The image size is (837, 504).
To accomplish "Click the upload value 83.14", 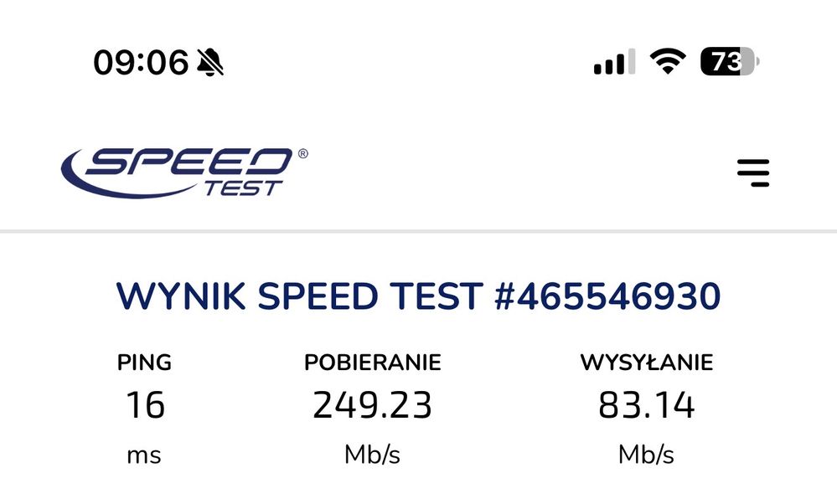I will click(x=646, y=406).
